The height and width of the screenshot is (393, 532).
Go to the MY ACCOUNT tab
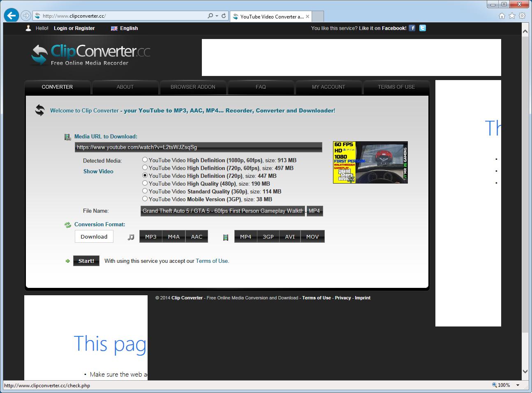pos(328,87)
